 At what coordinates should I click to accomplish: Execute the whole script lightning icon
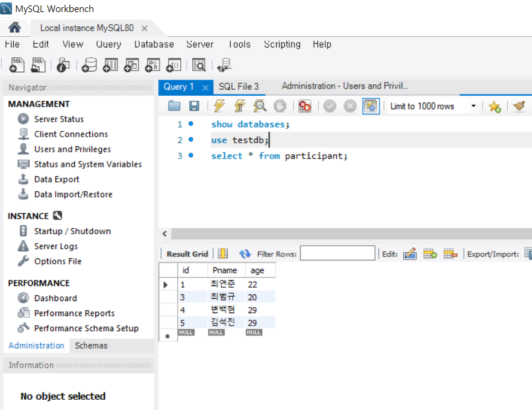(219, 106)
